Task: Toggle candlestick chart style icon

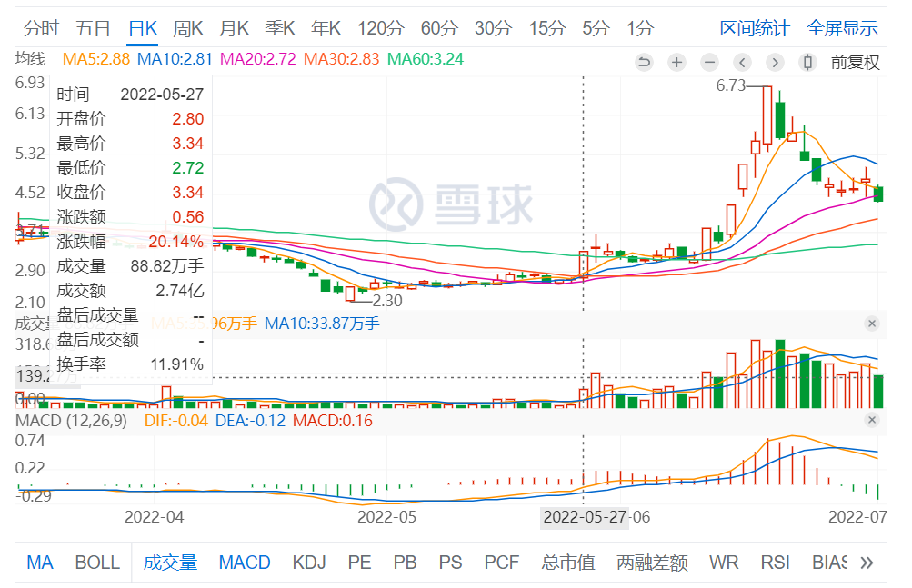Action: click(x=807, y=62)
